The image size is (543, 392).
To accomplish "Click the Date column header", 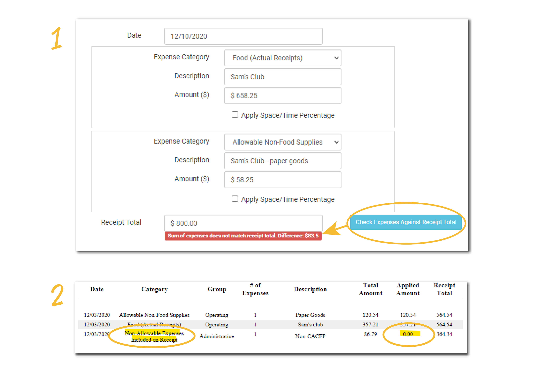I will click(x=97, y=289).
